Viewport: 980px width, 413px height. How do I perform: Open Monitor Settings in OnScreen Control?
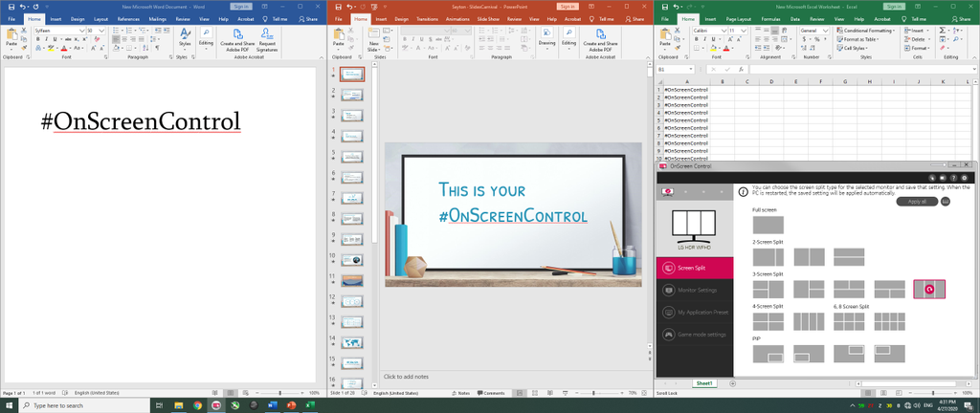tap(695, 290)
